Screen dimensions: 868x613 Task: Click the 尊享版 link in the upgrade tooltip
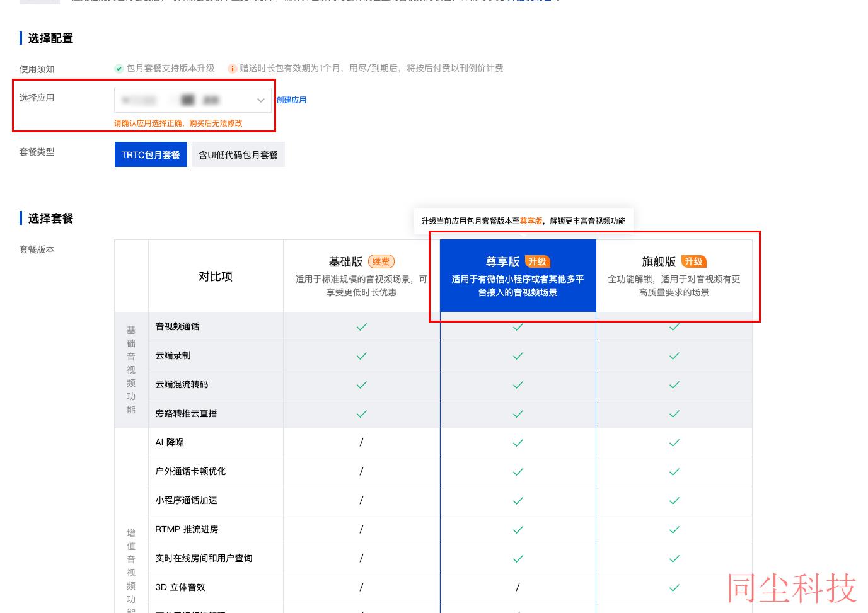coord(531,221)
